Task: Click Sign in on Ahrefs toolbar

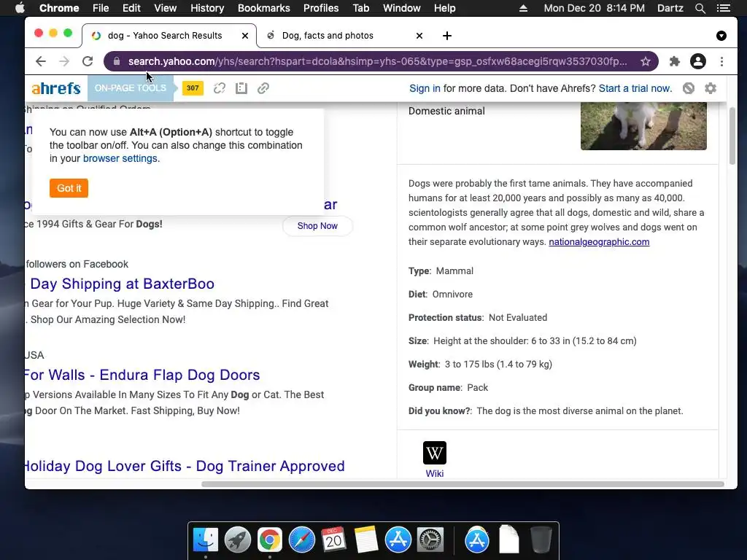Action: 425,88
